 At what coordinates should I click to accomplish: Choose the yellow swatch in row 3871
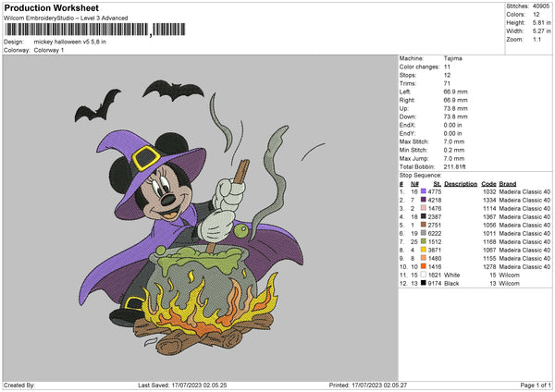pyautogui.click(x=424, y=250)
